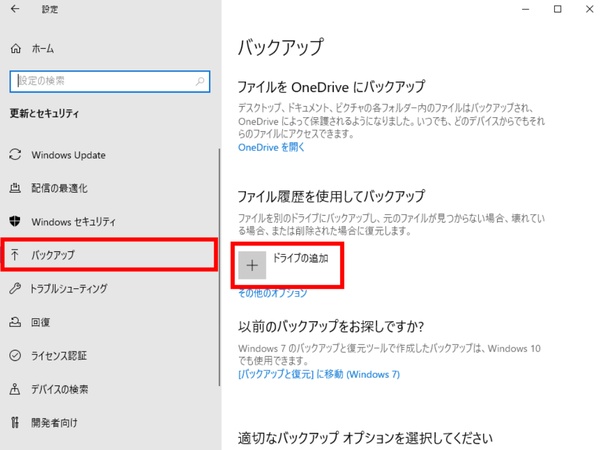Maximize the Settings window
603x450 pixels.
tap(558, 9)
